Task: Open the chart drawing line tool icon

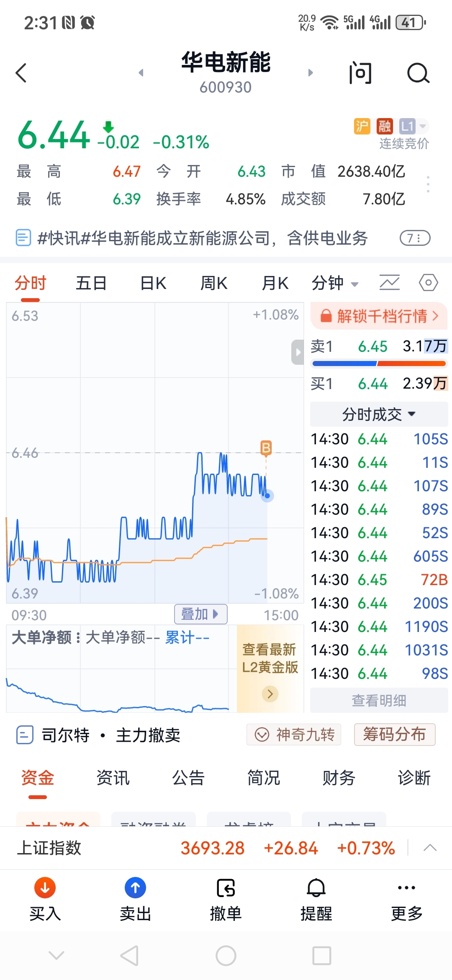Action: pyautogui.click(x=390, y=283)
